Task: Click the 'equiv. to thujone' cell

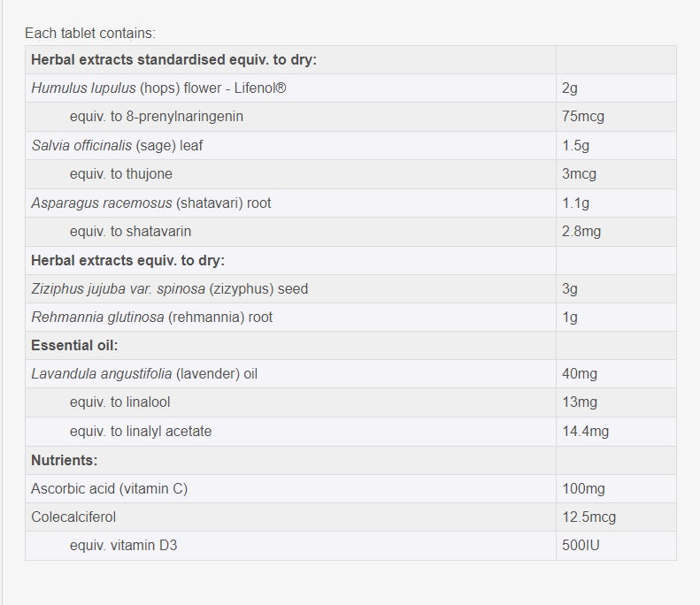Action: (x=121, y=174)
